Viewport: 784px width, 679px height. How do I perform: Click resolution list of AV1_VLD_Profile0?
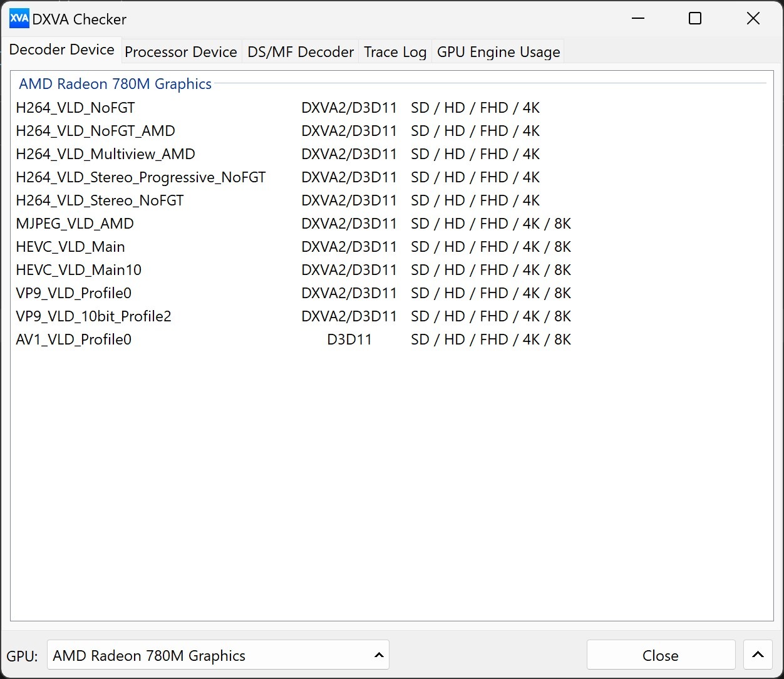pyautogui.click(x=491, y=339)
